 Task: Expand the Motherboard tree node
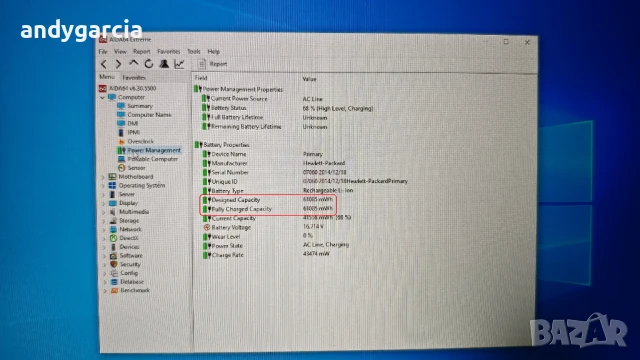(x=103, y=177)
